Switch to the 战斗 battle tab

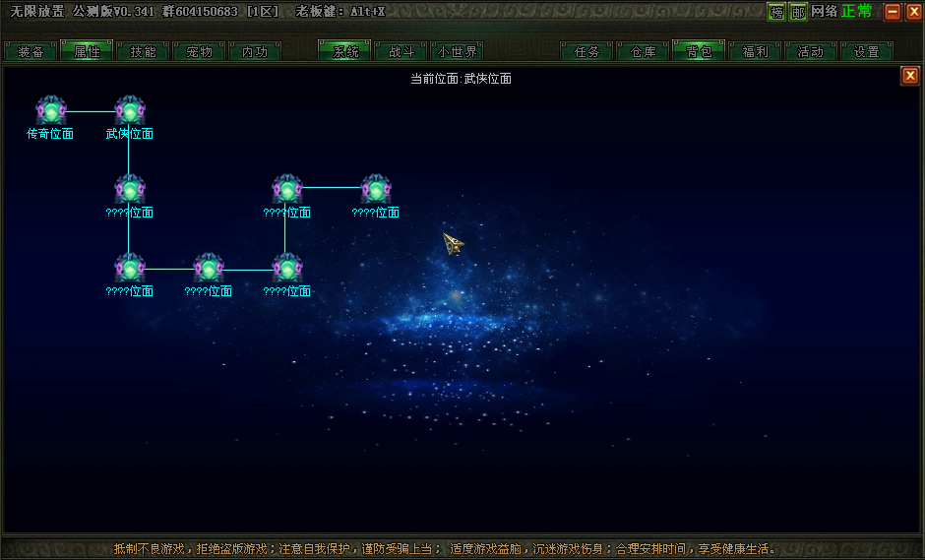point(401,51)
